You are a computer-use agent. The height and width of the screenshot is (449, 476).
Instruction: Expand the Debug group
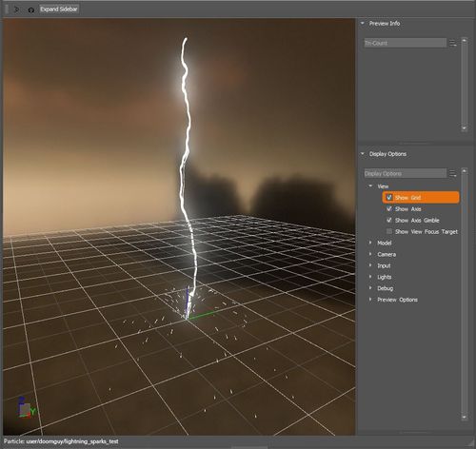click(370, 288)
